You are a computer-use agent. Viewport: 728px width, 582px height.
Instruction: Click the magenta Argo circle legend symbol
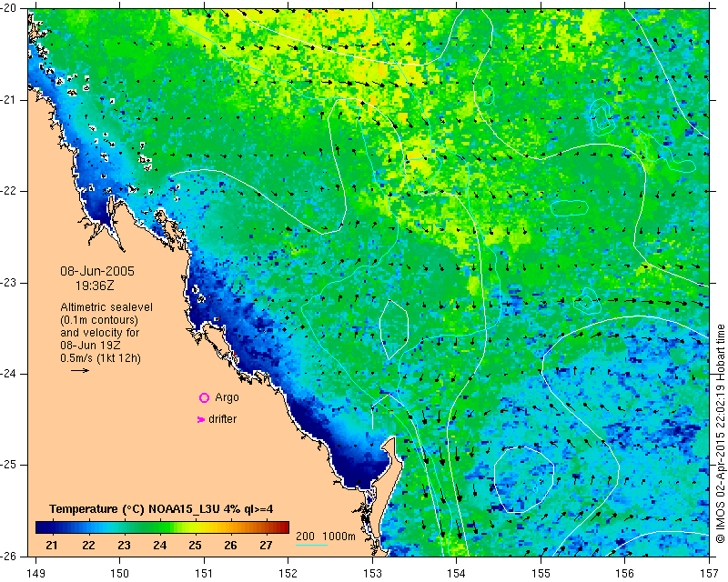[x=204, y=397]
